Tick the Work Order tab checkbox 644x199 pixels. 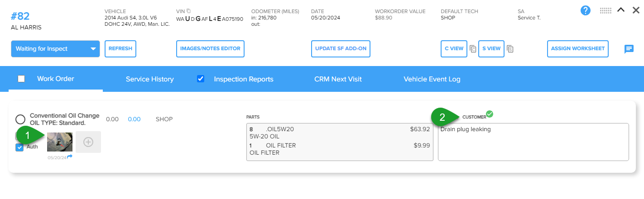point(21,79)
